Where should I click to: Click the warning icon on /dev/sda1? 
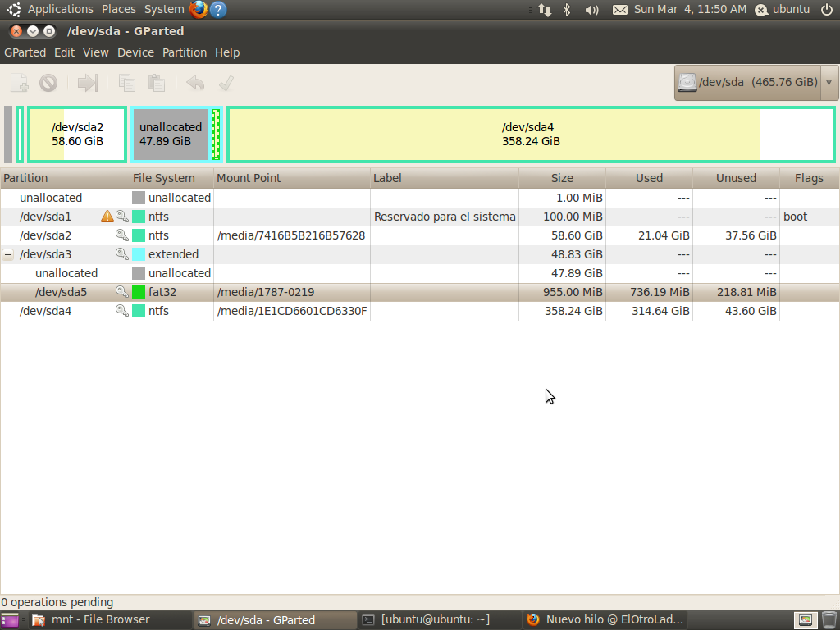click(107, 217)
